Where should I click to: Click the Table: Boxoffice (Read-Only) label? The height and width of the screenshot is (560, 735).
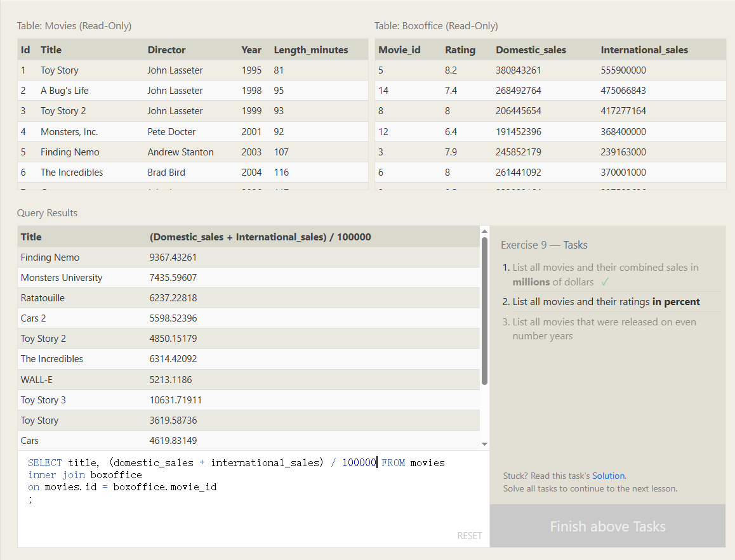coord(436,26)
